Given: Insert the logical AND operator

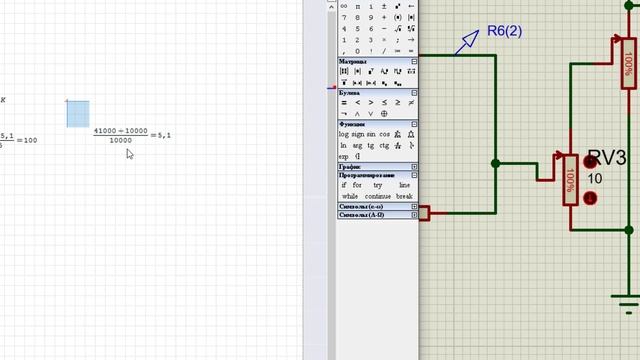Looking at the screenshot, I should (x=358, y=114).
